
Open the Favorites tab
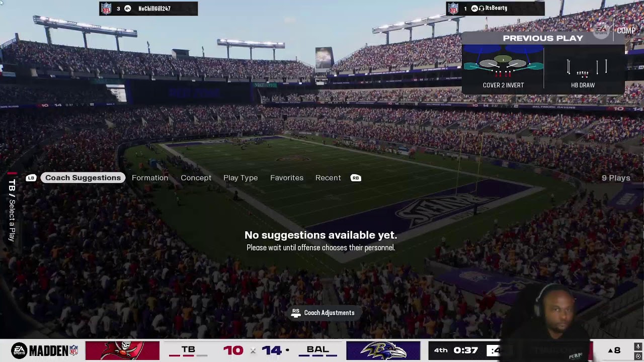click(287, 177)
